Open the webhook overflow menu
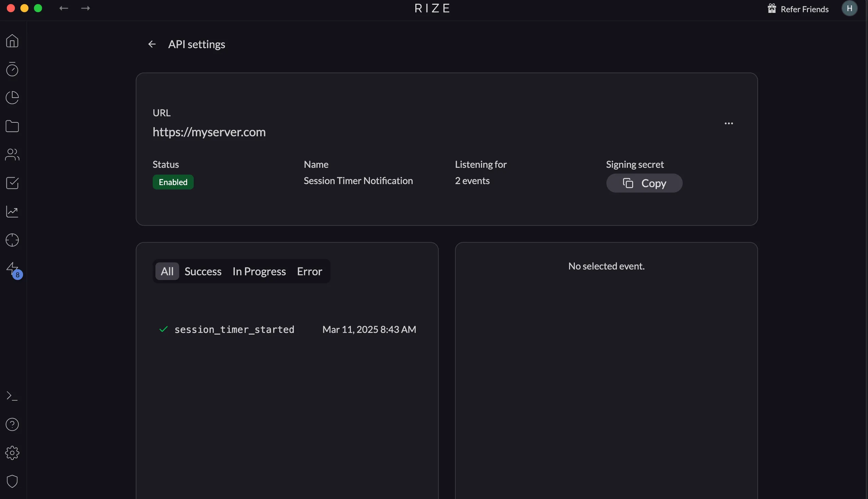868x499 pixels. 729,123
